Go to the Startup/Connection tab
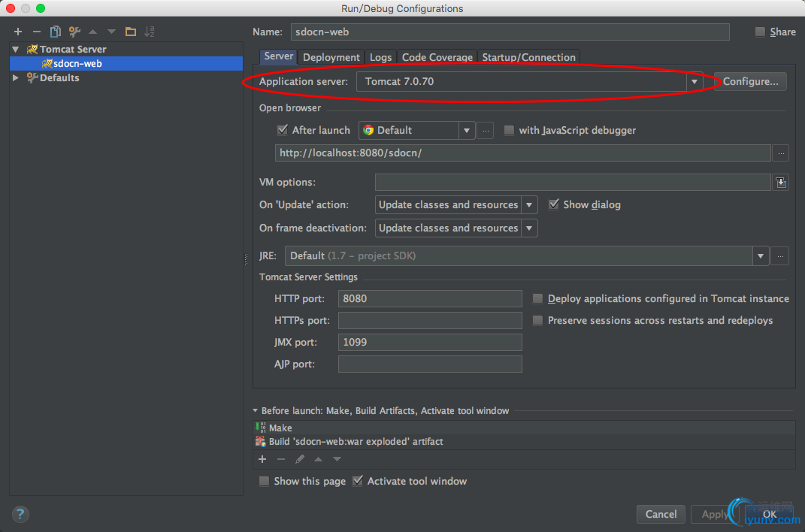805x532 pixels. point(528,57)
